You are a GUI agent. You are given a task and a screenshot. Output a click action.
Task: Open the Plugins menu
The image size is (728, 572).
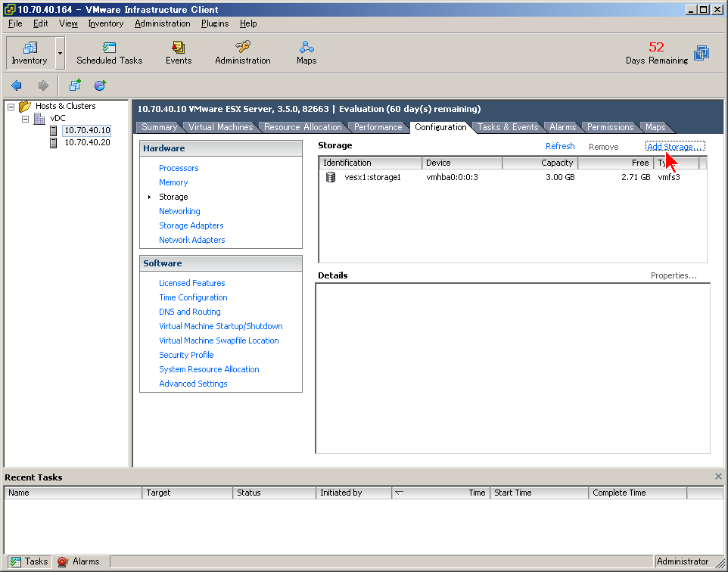tap(215, 23)
